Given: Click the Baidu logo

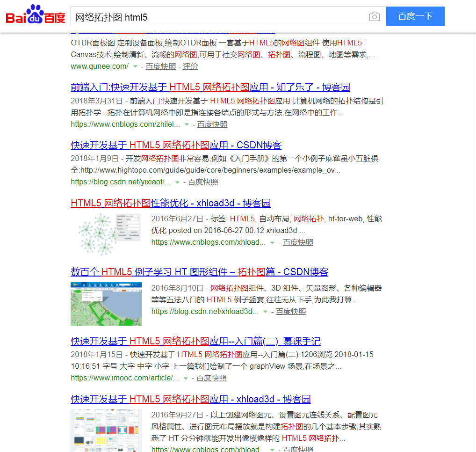Looking at the screenshot, I should pos(36,15).
